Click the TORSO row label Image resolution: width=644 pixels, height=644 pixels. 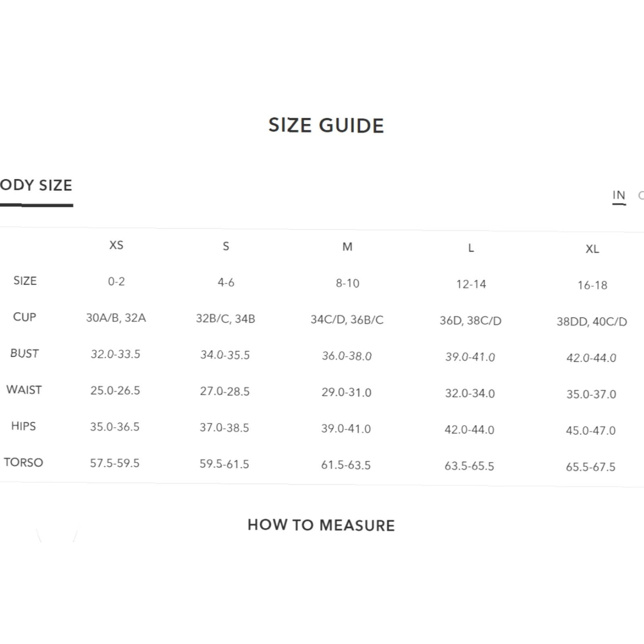[x=23, y=462]
